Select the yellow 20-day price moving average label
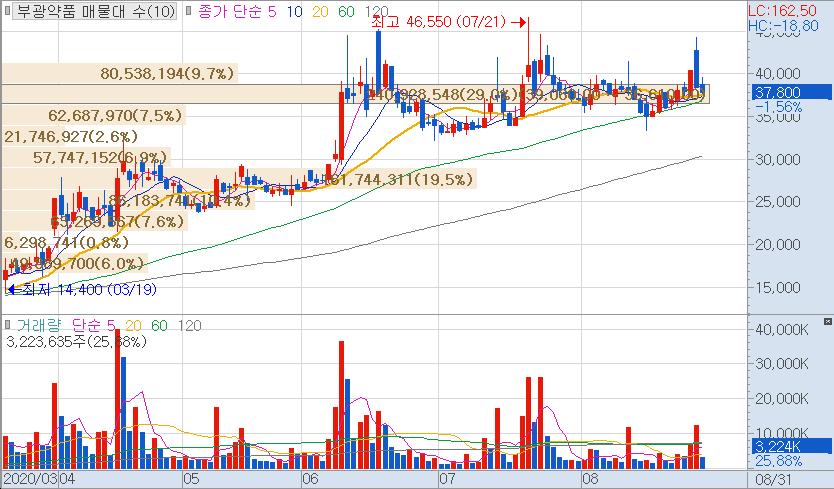834x489 pixels. 320,11
